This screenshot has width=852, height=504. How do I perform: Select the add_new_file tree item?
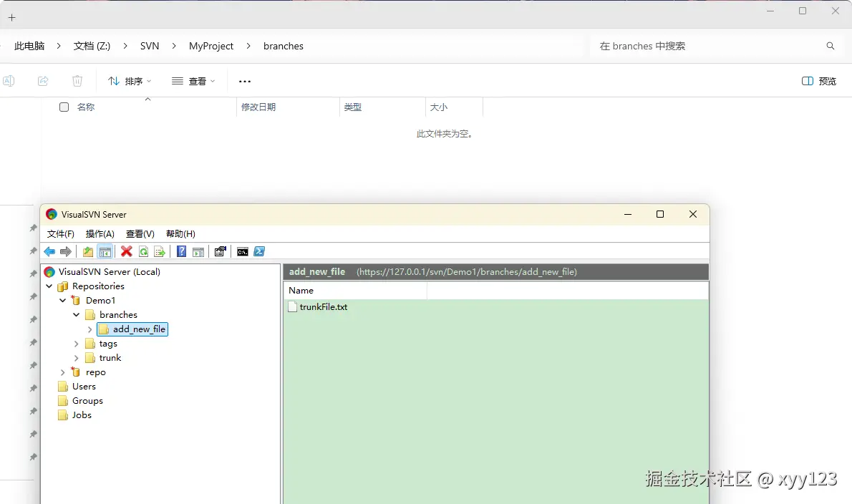click(x=139, y=329)
